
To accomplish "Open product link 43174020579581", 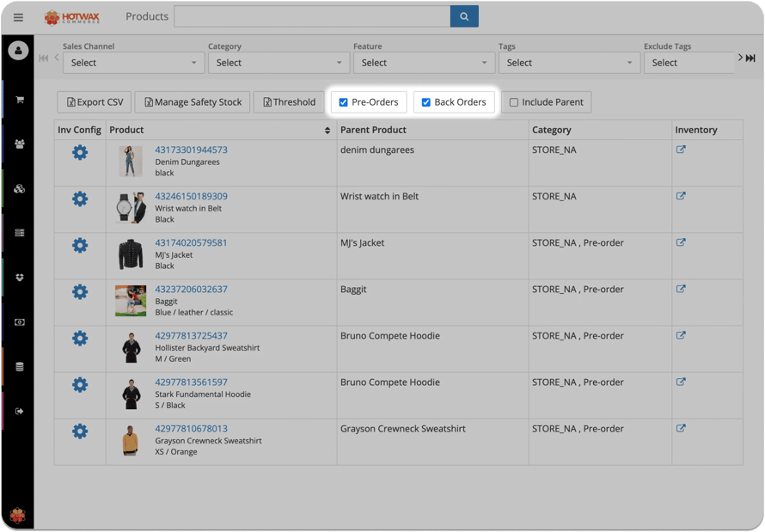I will pos(191,242).
